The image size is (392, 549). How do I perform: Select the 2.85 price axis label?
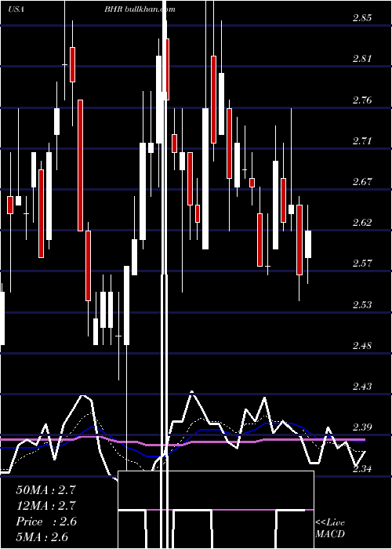point(362,18)
